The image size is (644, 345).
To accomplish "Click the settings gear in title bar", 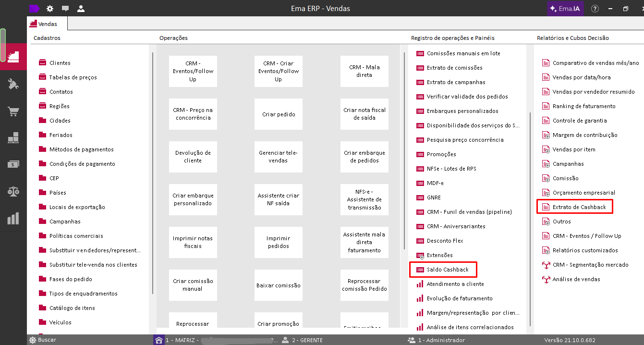I will pos(50,9).
